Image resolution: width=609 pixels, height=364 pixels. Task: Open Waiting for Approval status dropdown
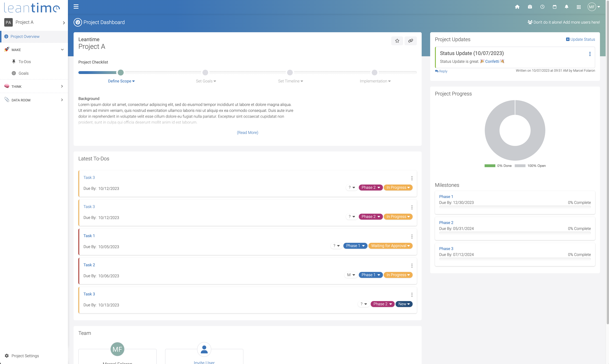pos(390,246)
